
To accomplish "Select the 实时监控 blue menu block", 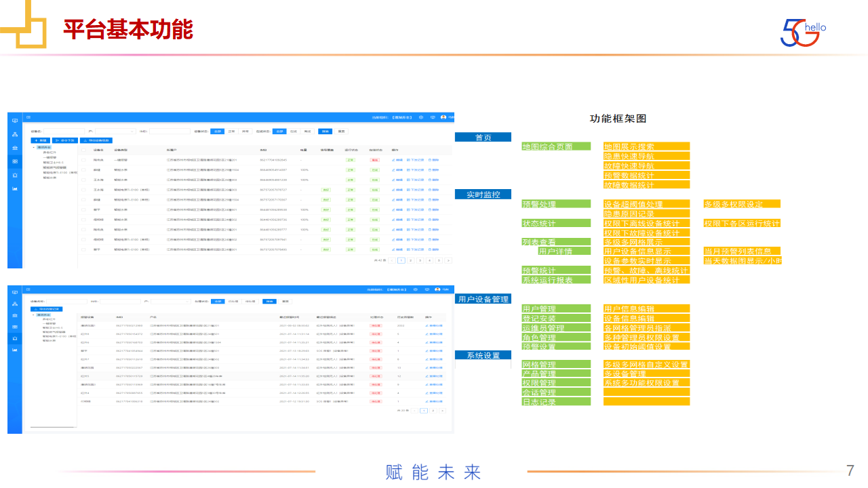I will point(483,195).
